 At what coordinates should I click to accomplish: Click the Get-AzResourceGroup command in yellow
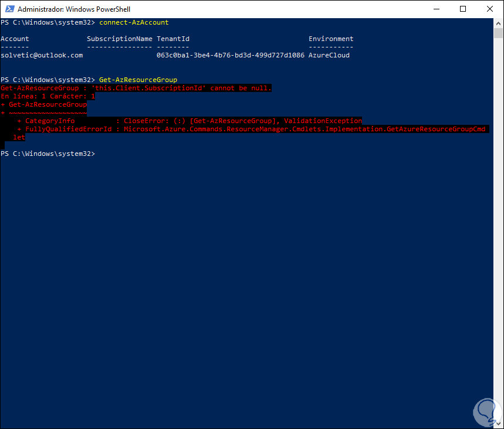[138, 80]
